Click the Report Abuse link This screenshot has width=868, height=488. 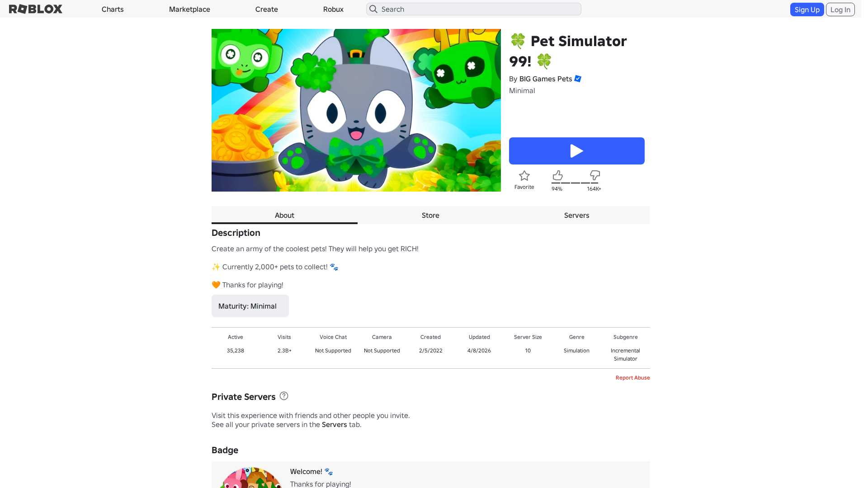632,378
